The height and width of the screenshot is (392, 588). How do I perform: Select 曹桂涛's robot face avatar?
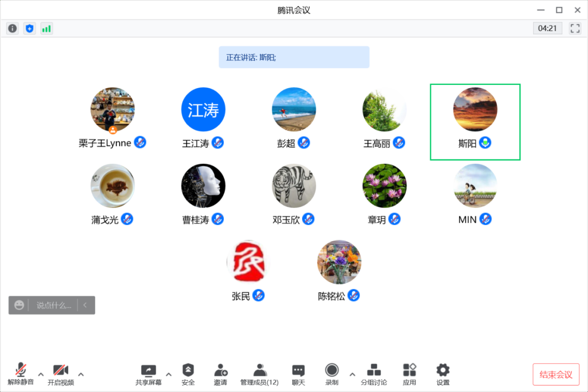click(x=203, y=186)
